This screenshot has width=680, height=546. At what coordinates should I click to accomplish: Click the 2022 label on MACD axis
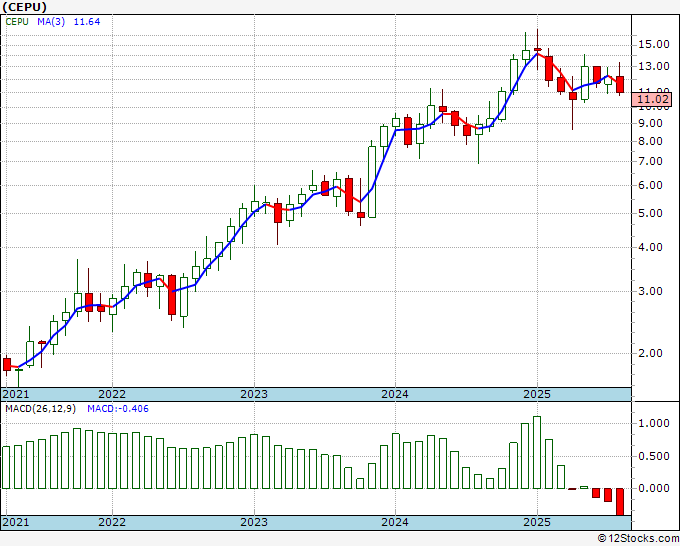(x=112, y=522)
